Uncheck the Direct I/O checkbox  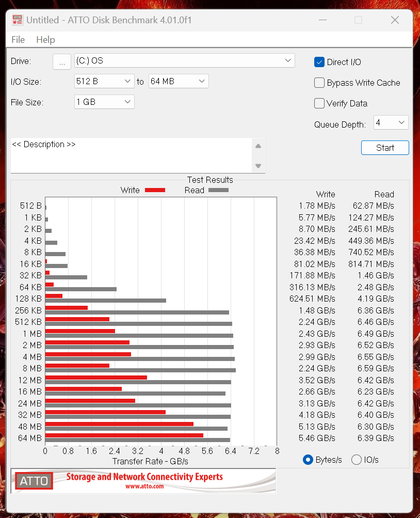[x=319, y=62]
